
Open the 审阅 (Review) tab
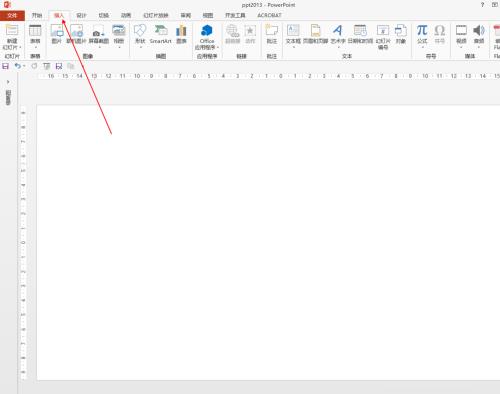click(186, 15)
